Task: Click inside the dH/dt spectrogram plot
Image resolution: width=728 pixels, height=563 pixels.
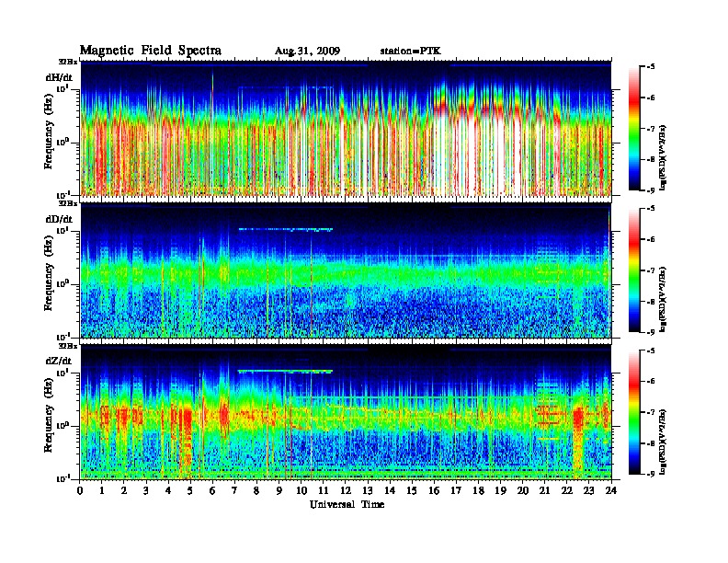Action: (x=346, y=129)
